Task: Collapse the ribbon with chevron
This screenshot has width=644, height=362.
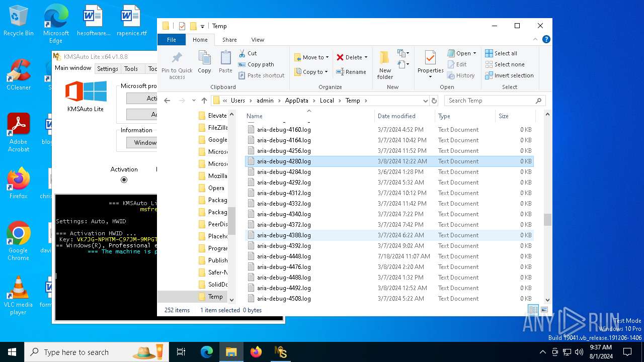Action: [x=535, y=39]
